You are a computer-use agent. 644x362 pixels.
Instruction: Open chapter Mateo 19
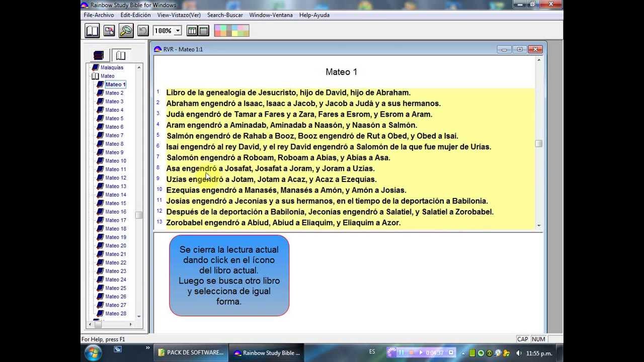click(x=116, y=237)
